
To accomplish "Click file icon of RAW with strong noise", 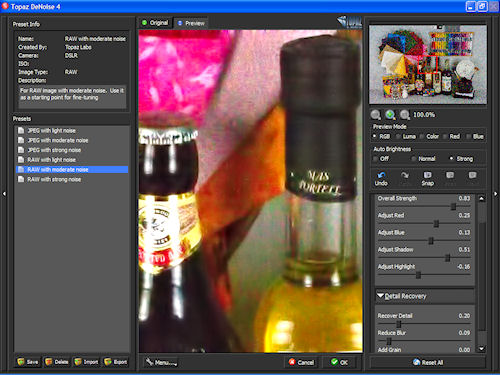I will pyautogui.click(x=21, y=179).
